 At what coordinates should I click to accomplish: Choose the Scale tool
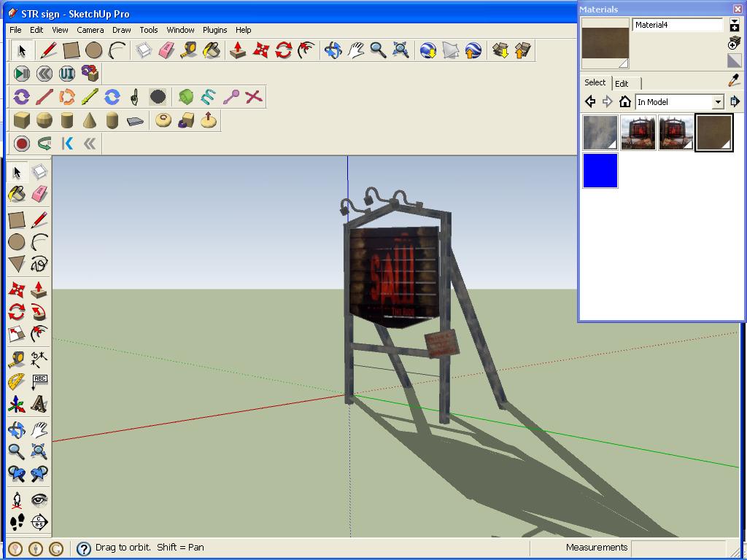(x=17, y=334)
